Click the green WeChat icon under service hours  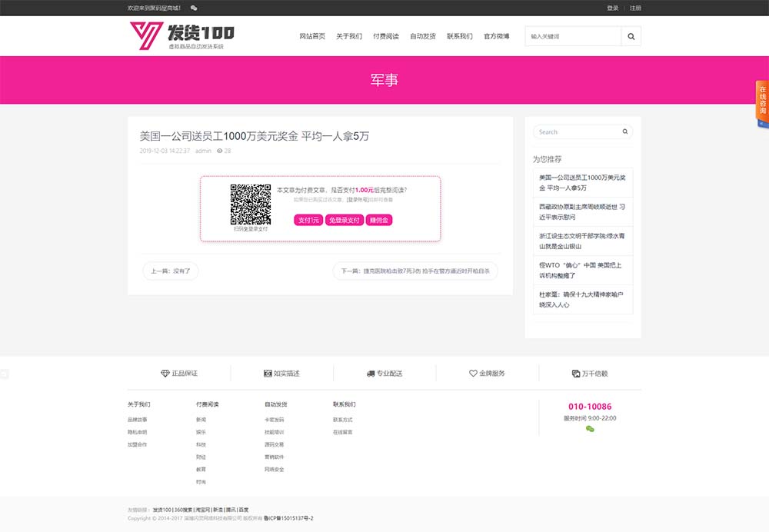coord(590,429)
